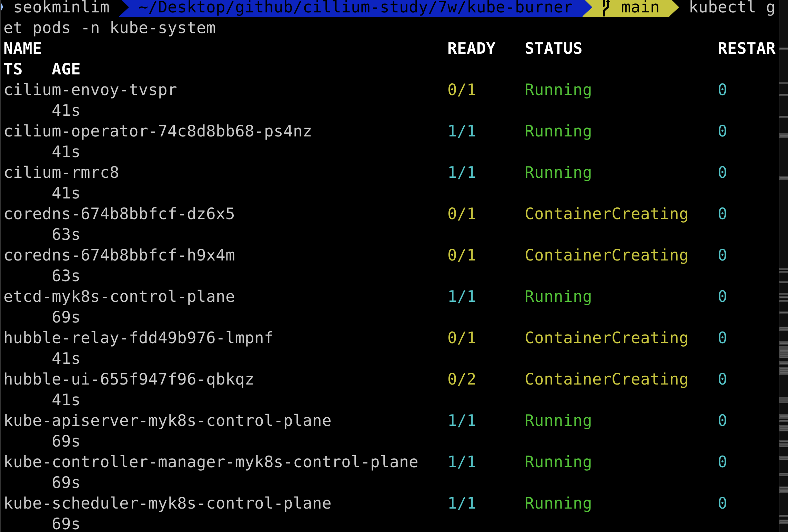This screenshot has width=788, height=532.
Task: Click the 0/2 ready value for hubble-ui
Action: (462, 379)
